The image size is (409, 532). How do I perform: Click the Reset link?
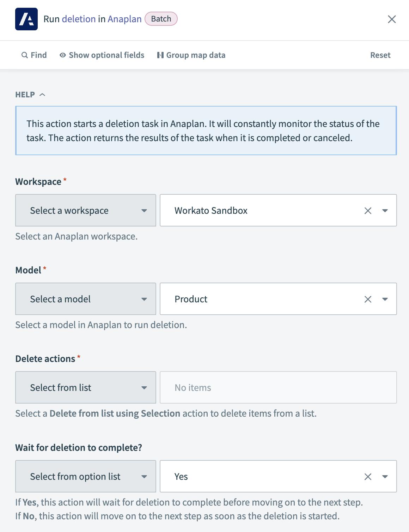pyautogui.click(x=380, y=55)
